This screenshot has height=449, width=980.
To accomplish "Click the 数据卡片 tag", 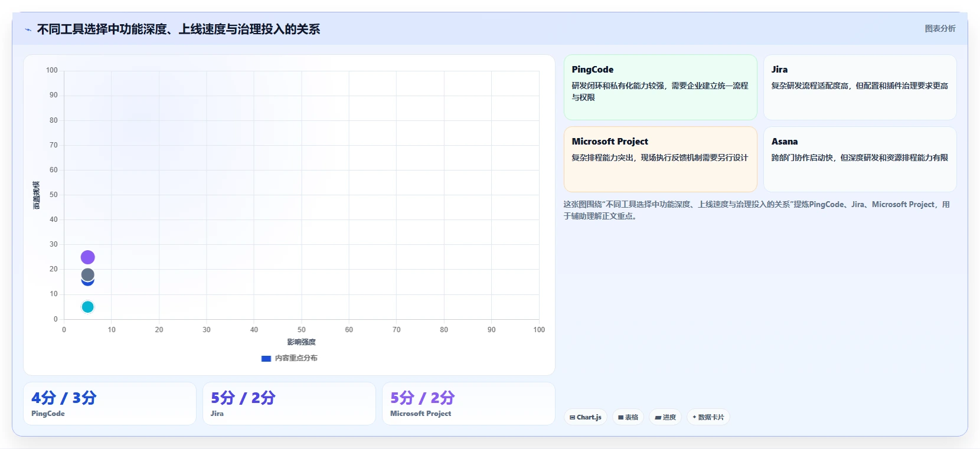I will 708,417.
